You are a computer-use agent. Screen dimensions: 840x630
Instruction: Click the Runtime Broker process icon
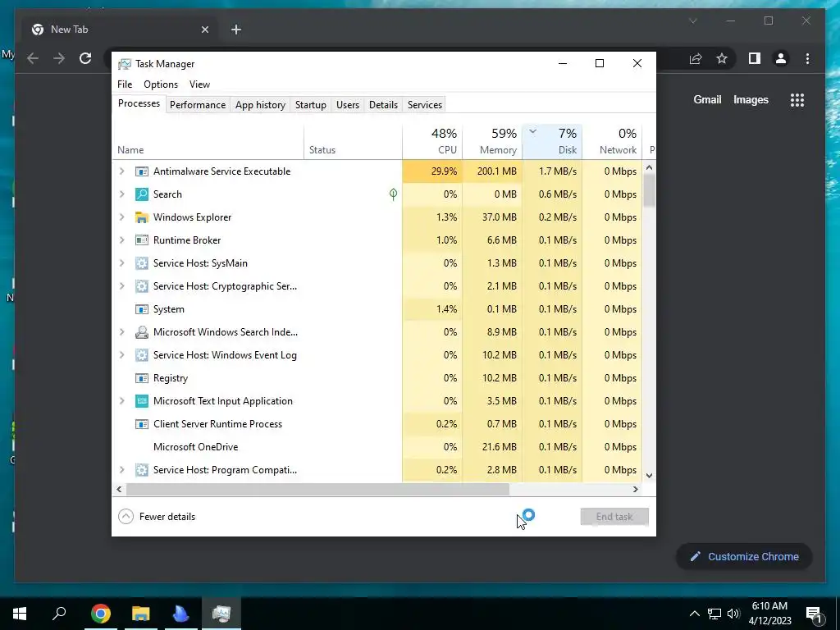141,240
